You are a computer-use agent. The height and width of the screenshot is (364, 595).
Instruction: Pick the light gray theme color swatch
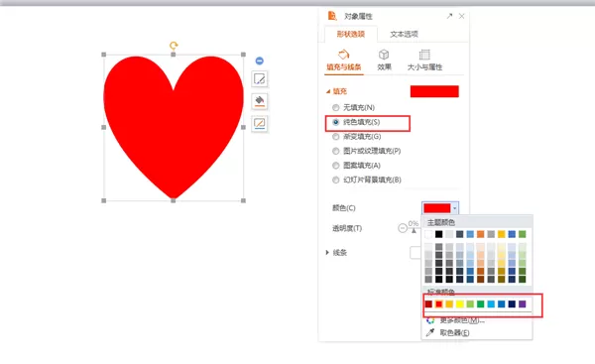coord(449,234)
